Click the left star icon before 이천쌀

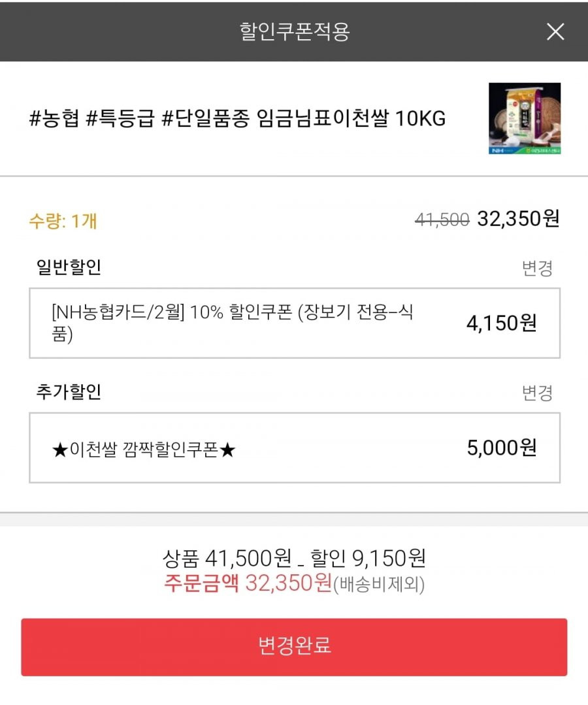click(60, 449)
